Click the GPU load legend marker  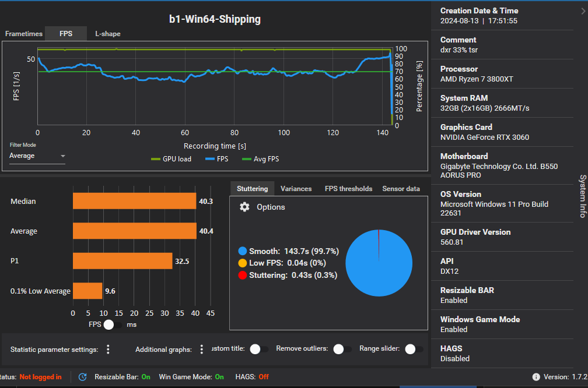coord(154,158)
